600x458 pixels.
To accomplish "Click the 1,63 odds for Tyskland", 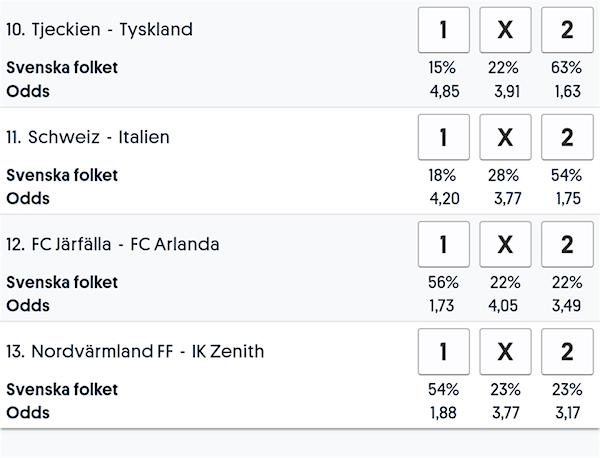I will tap(568, 91).
